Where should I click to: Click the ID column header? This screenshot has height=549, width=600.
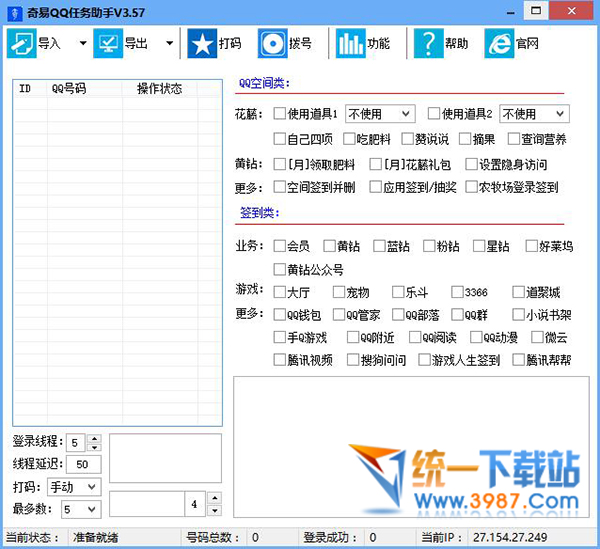point(30,89)
